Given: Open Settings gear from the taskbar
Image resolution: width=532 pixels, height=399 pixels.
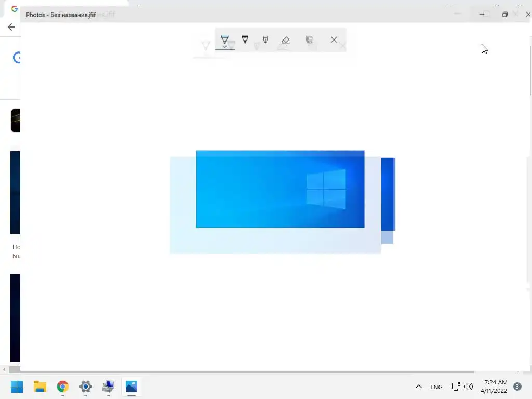Looking at the screenshot, I should (86, 387).
